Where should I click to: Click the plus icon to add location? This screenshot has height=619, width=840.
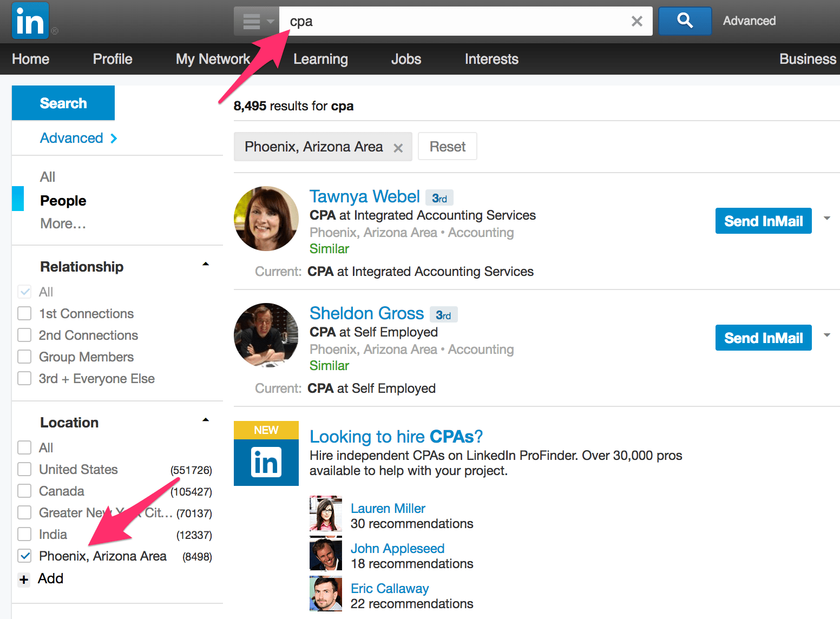[24, 580]
